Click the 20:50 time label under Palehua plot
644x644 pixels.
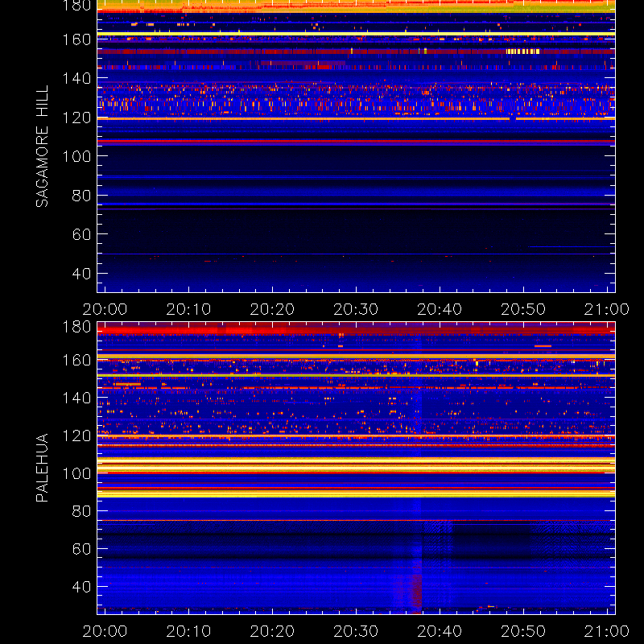pos(523,631)
